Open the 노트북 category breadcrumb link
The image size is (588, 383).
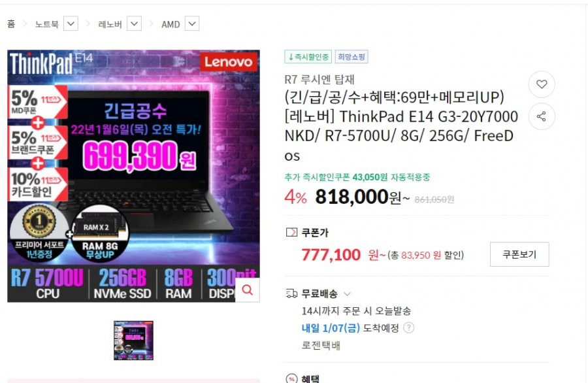click(x=47, y=24)
